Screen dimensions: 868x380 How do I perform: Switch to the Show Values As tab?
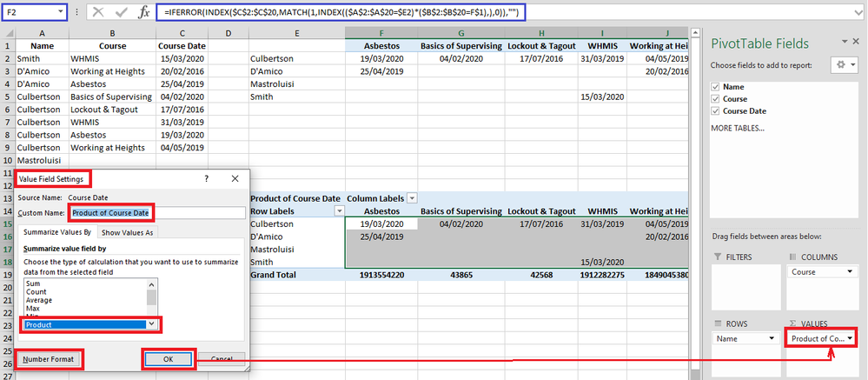click(128, 233)
